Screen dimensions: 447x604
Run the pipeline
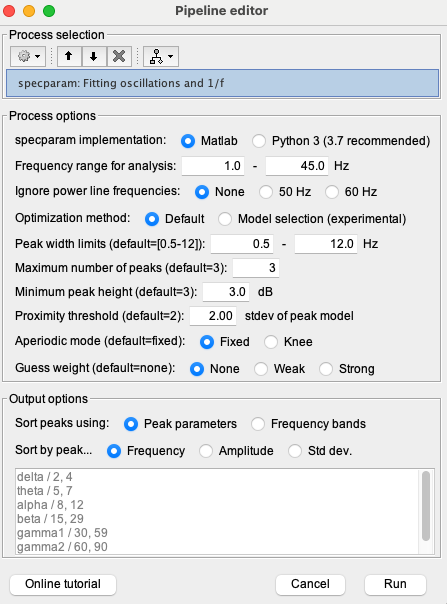coord(395,584)
